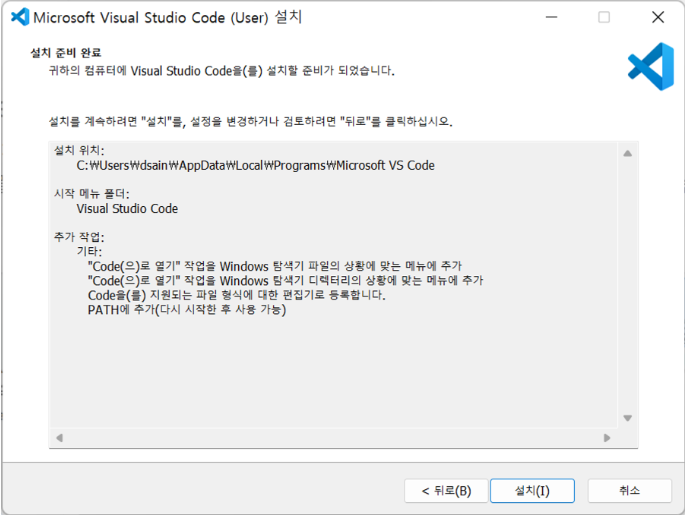Click the instruction sentence starting '설치를 계속하려면'
The image size is (691, 519).
[x=251, y=122]
